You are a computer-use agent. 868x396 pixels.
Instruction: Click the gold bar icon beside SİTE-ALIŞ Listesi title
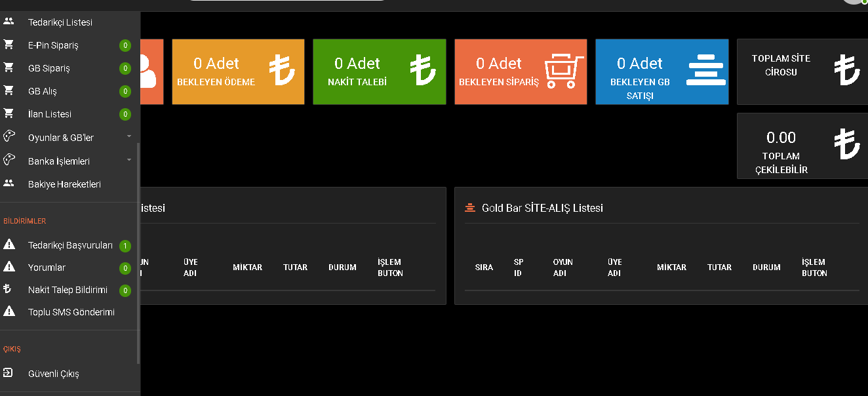[469, 208]
